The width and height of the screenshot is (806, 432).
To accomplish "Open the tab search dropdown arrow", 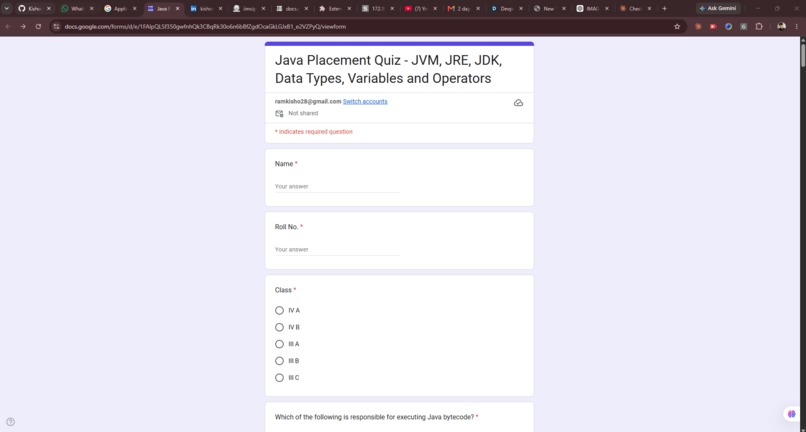I will [7, 8].
